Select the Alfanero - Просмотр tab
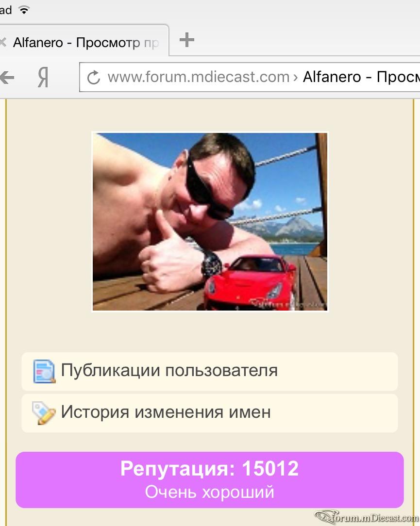The image size is (420, 526). tap(84, 42)
